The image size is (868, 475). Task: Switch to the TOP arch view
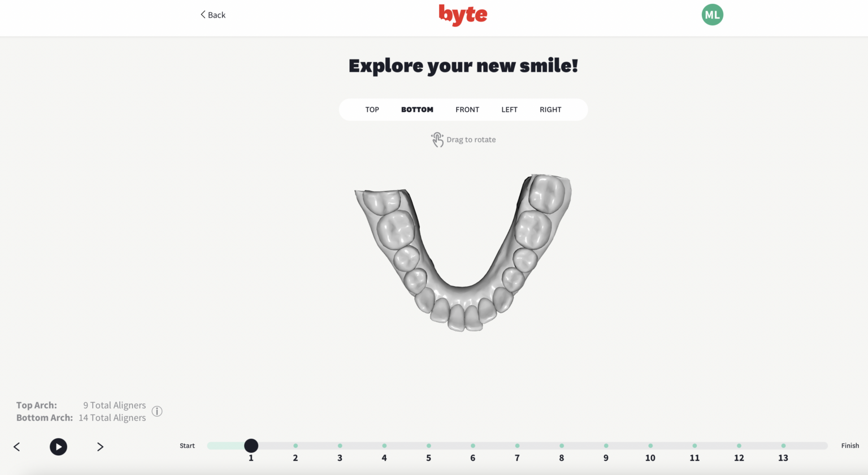[x=372, y=109]
